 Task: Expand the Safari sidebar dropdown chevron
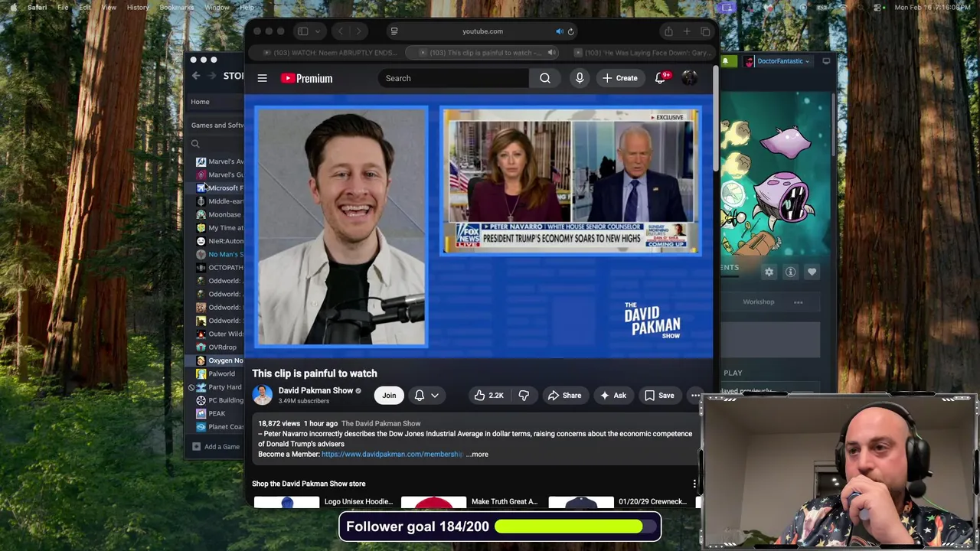click(317, 31)
